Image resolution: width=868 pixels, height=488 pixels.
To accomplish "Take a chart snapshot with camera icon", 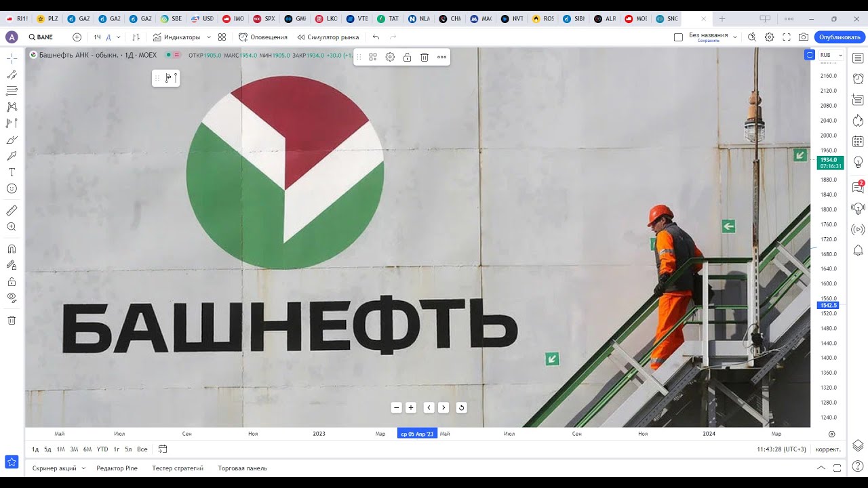I will (804, 37).
